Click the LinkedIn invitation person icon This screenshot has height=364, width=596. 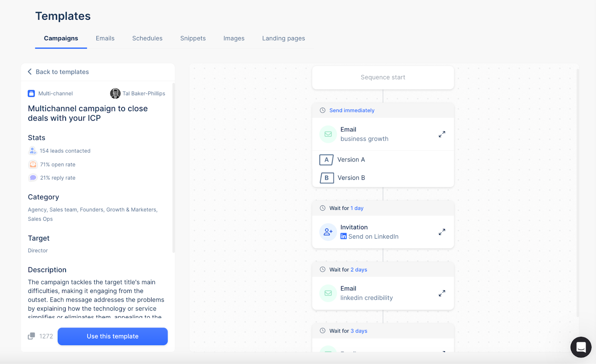pyautogui.click(x=328, y=232)
